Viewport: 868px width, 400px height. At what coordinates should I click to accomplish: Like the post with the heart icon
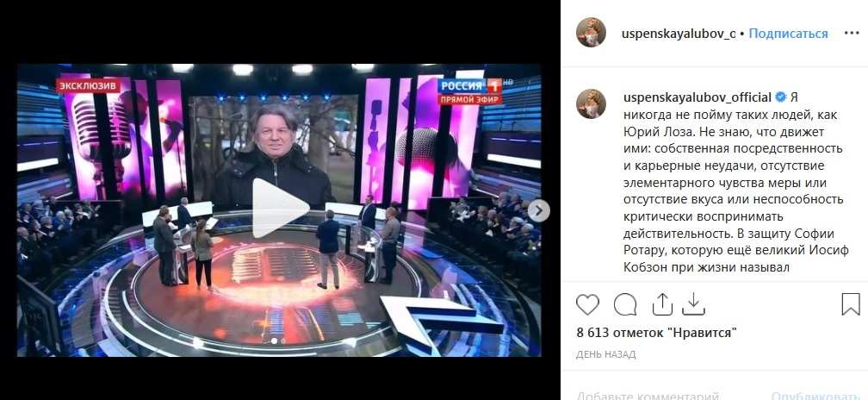(587, 304)
